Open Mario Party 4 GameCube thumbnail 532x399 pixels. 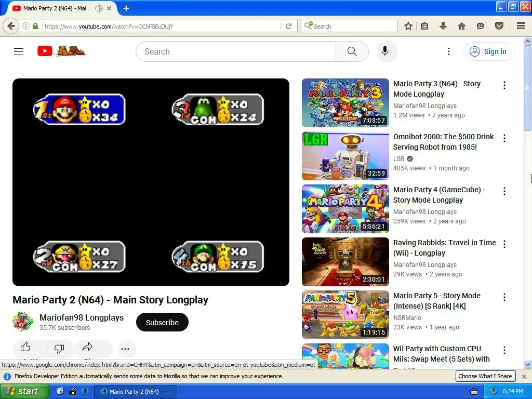coord(345,209)
